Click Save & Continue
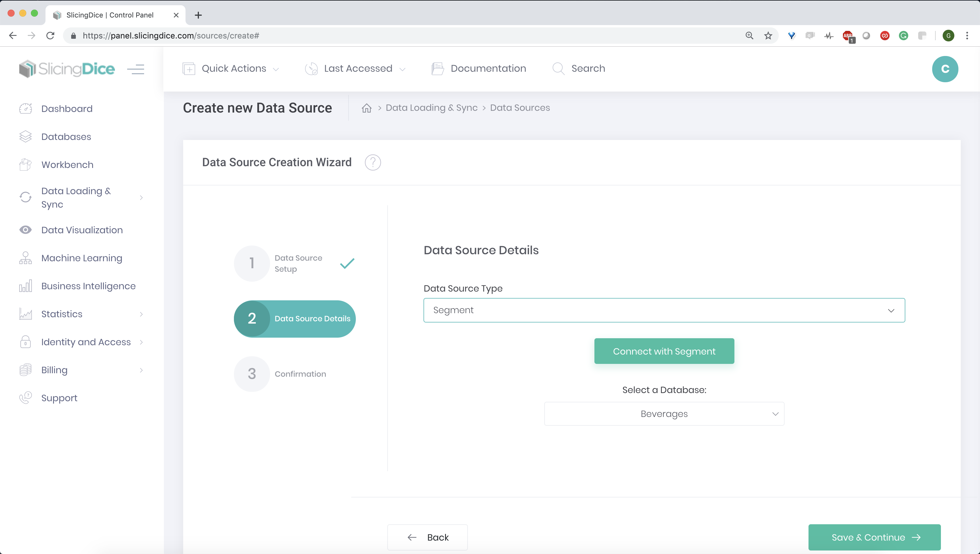Viewport: 980px width, 554px height. (874, 537)
